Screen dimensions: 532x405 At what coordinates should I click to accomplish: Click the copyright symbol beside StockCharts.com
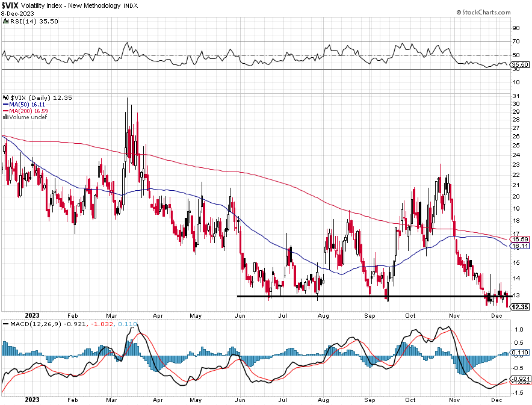tap(459, 13)
